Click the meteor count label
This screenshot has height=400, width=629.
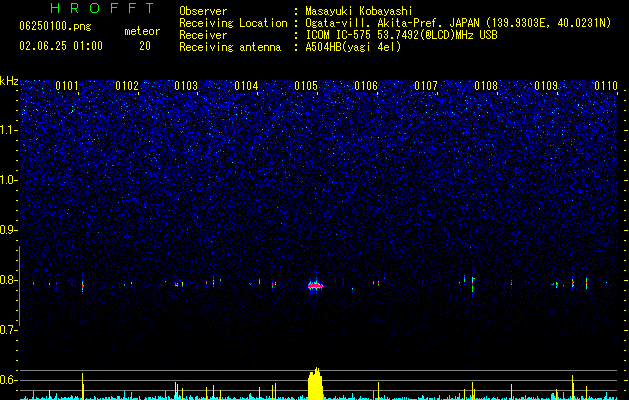click(x=142, y=31)
